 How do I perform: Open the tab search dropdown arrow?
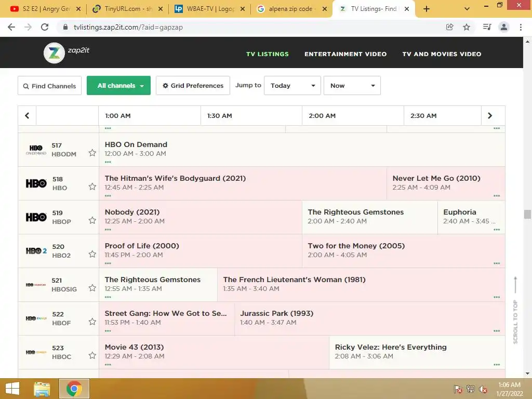[x=467, y=9]
